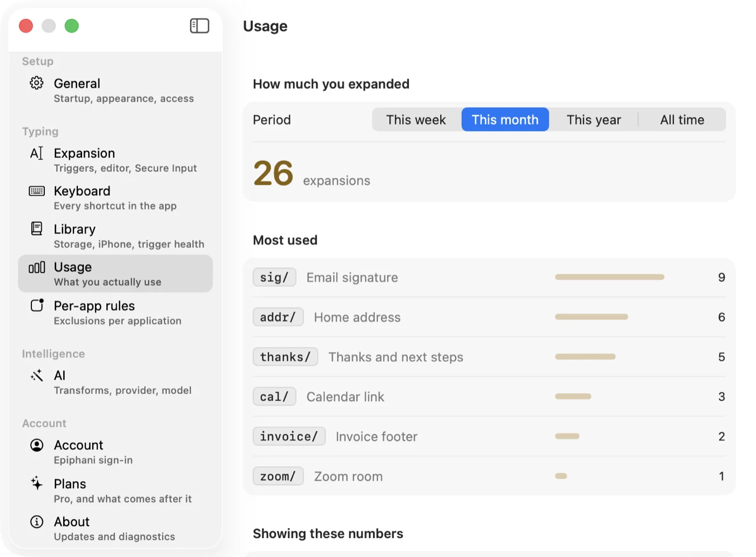Click the cal/ trigger tag
The width and height of the screenshot is (756, 557).
[274, 397]
